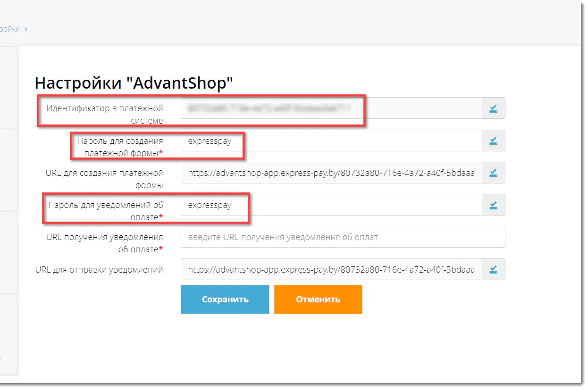Viewport: 588px width, 390px height.
Task: Click the breadcrumb chevron arrow
Action: [x=25, y=29]
